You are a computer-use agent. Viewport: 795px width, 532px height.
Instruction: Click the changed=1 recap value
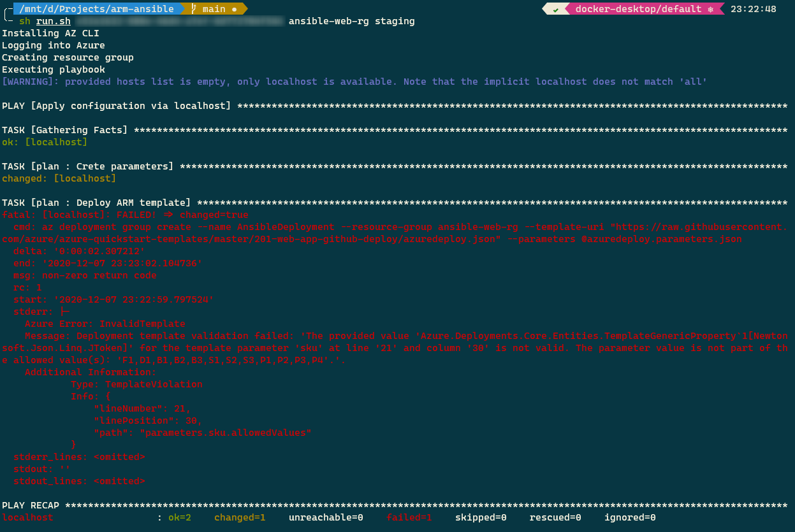[240, 517]
